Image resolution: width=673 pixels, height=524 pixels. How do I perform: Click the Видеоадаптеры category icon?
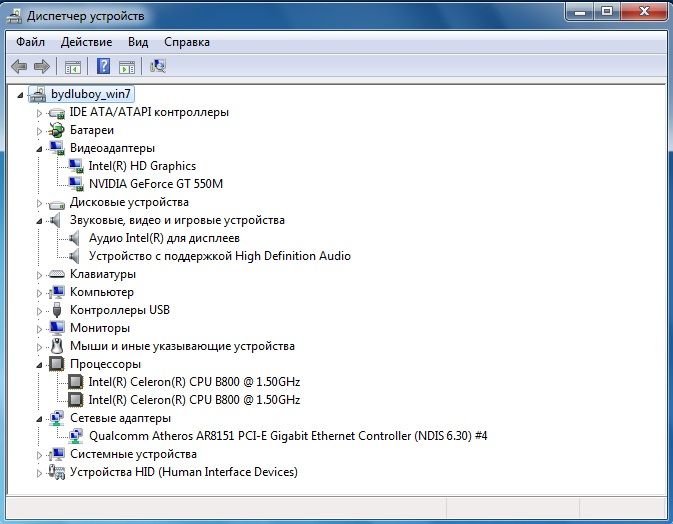[x=57, y=148]
